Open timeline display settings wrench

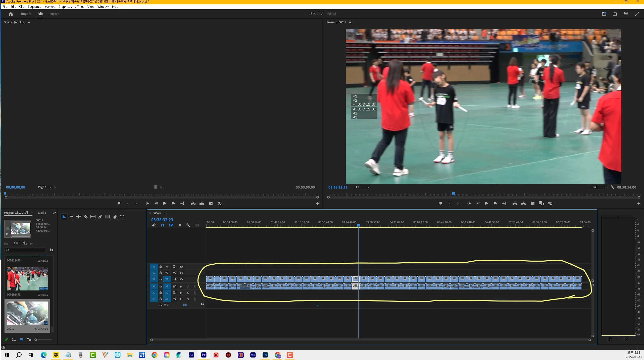tap(188, 225)
